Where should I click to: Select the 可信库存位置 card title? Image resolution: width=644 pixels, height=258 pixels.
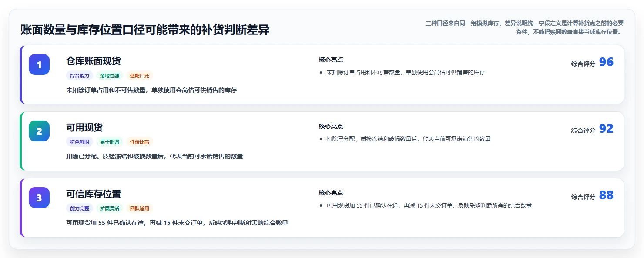[x=94, y=194]
